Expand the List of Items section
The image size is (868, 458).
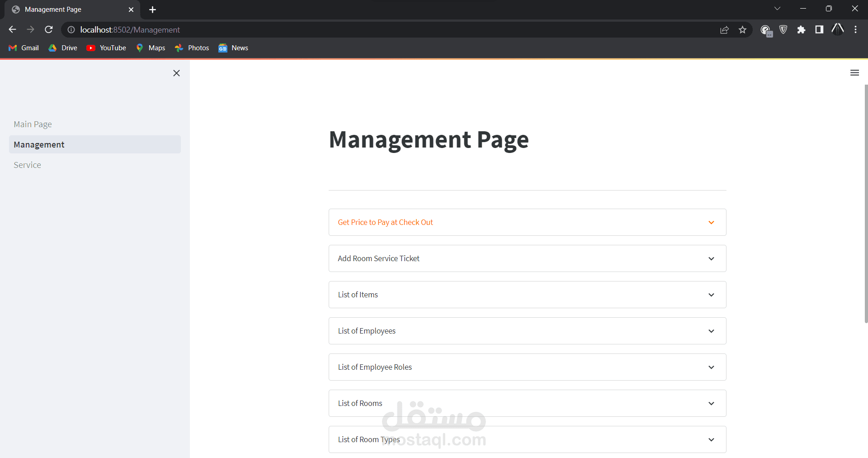click(527, 295)
